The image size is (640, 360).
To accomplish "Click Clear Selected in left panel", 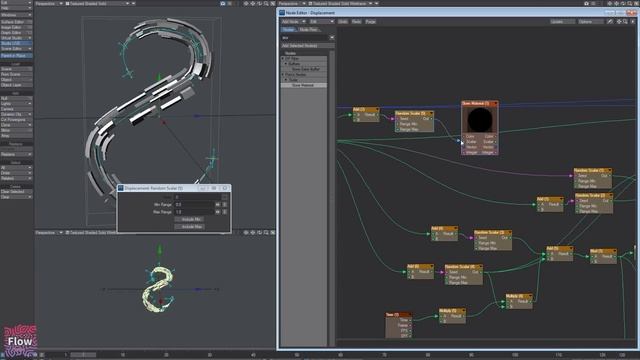I will (x=16, y=191).
